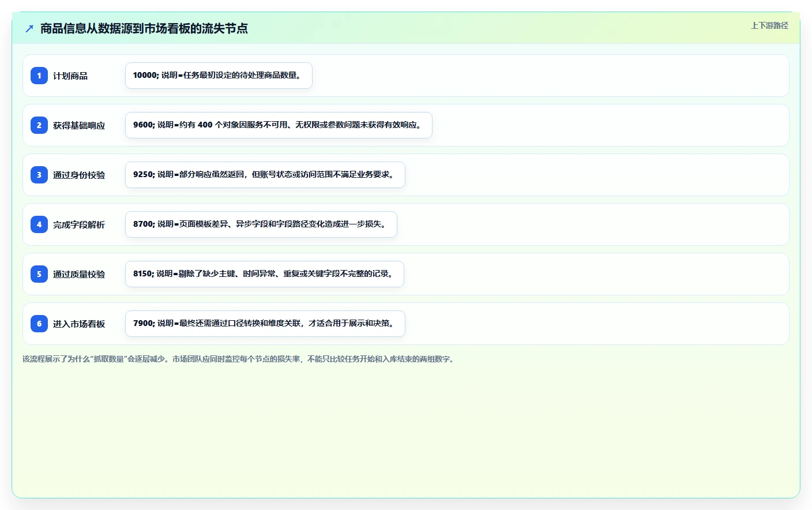Click the box starting with 7900; 说明

(x=265, y=324)
